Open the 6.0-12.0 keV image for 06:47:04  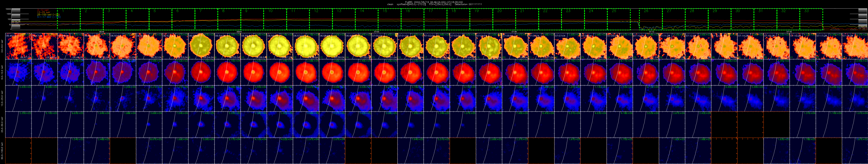[44, 72]
